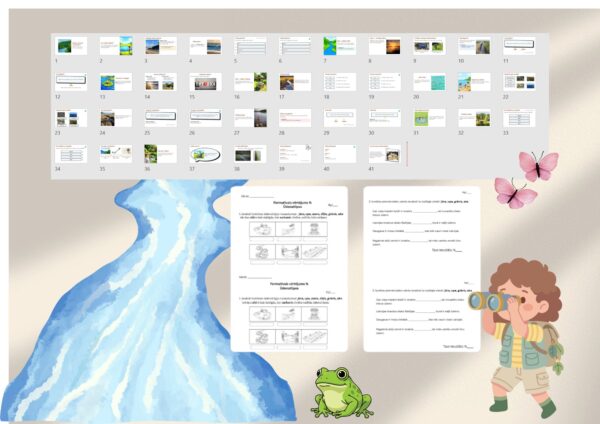The height and width of the screenshot is (424, 600).
Task: Click the upper pink butterfly
Action: (538, 165)
